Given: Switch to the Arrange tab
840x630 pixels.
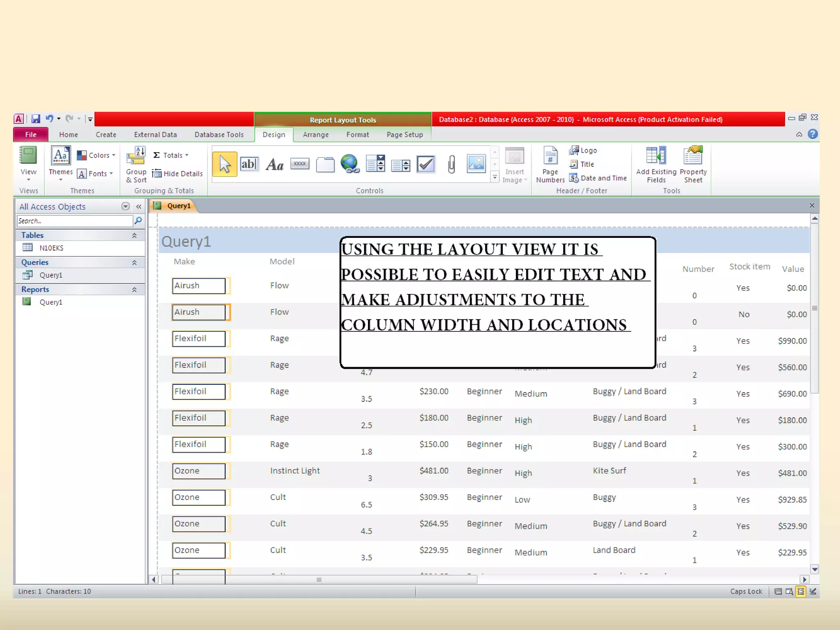Looking at the screenshot, I should [x=315, y=135].
